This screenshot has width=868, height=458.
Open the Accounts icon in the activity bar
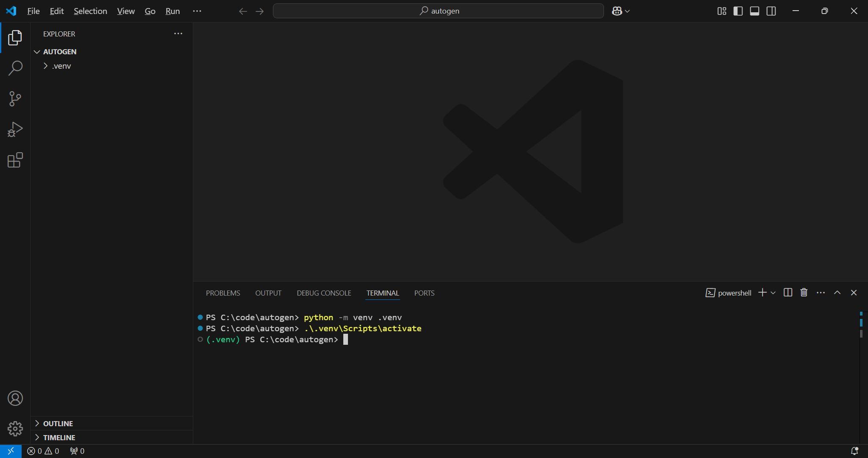pos(15,398)
